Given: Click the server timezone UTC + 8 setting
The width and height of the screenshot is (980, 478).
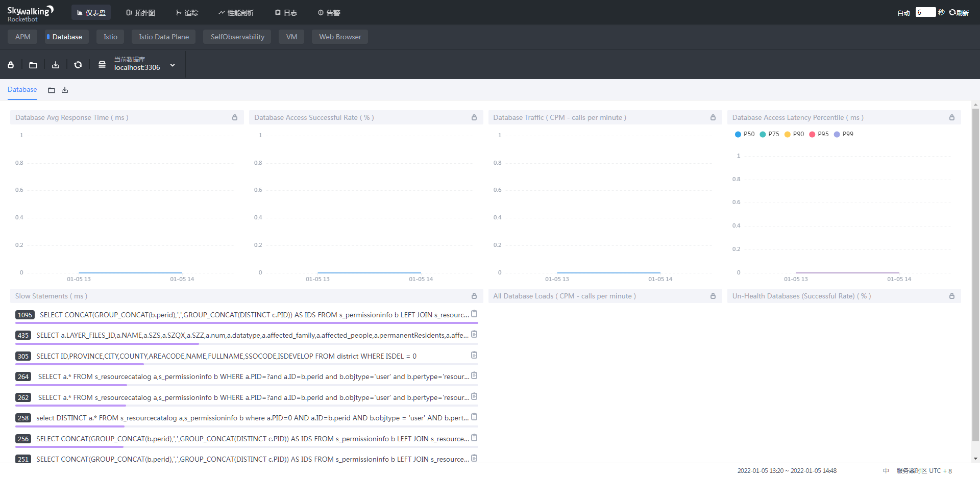Looking at the screenshot, I should pos(924,471).
